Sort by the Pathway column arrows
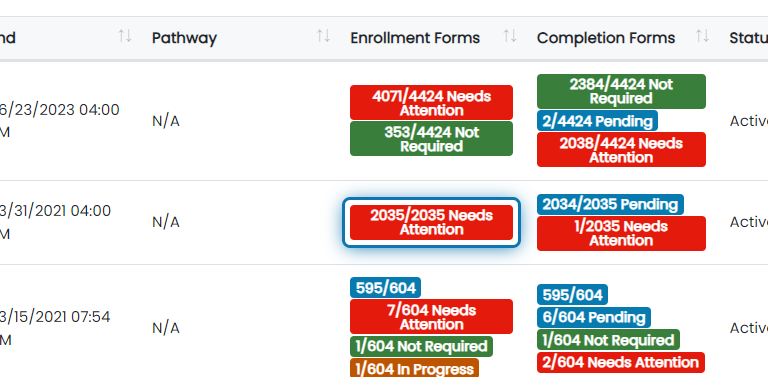 [323, 36]
